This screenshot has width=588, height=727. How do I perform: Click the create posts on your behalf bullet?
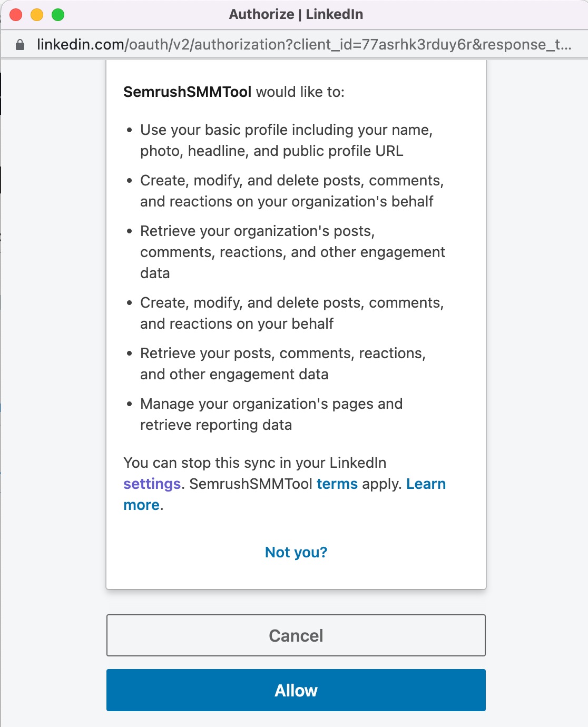[x=292, y=313]
